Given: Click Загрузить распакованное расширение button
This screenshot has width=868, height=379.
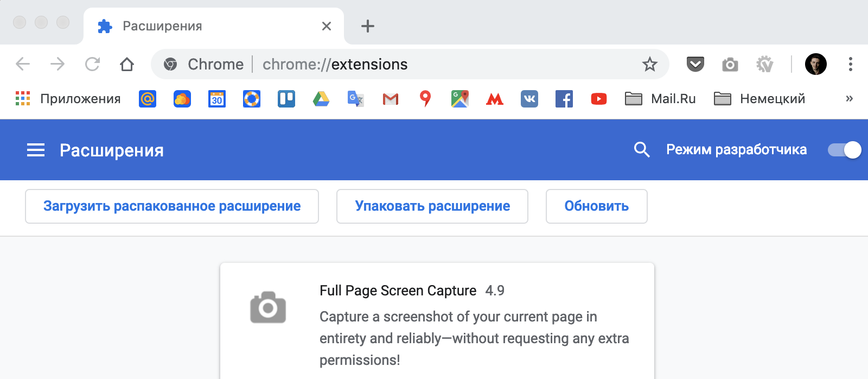Looking at the screenshot, I should pyautogui.click(x=172, y=206).
